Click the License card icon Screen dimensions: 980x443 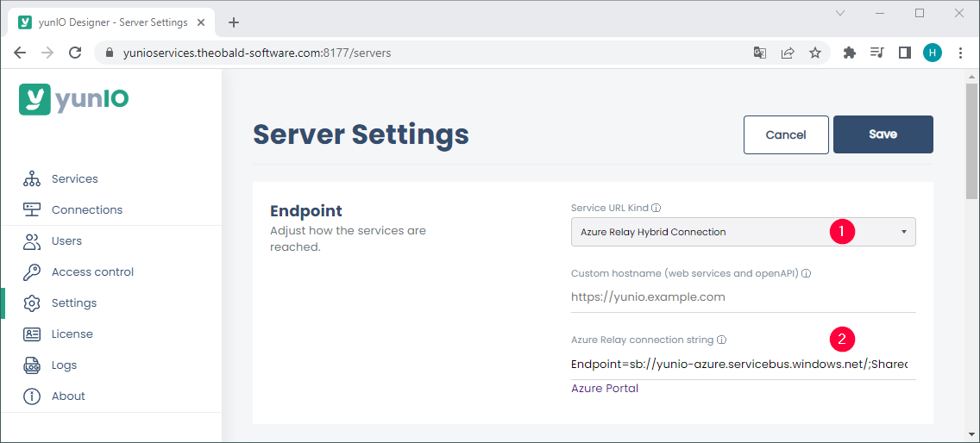pyautogui.click(x=32, y=334)
